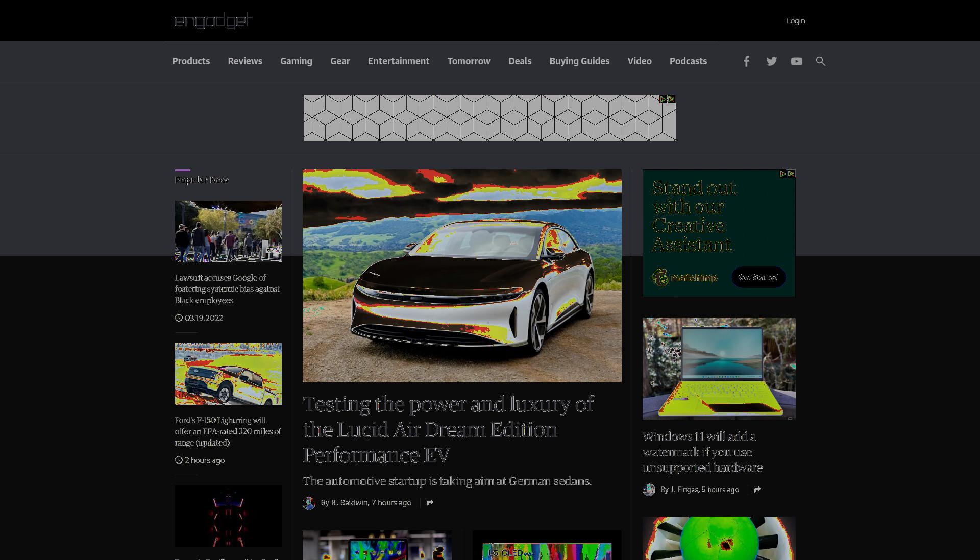Open the Products menu

191,61
